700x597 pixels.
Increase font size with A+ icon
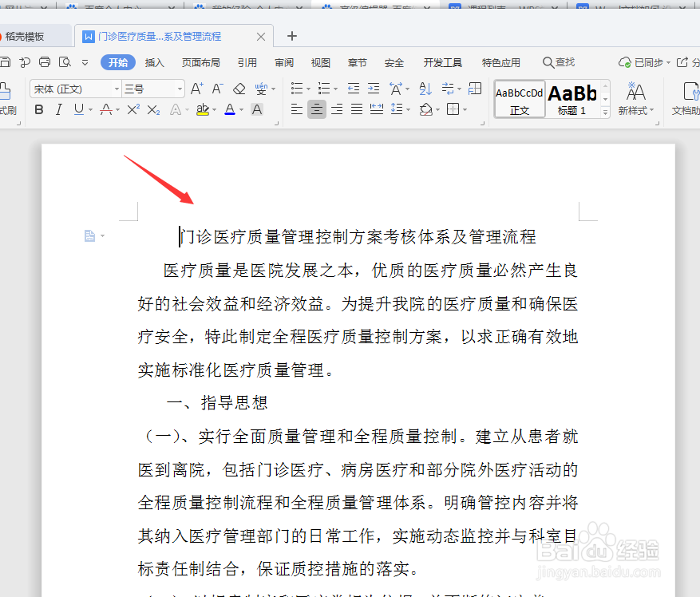(x=197, y=89)
